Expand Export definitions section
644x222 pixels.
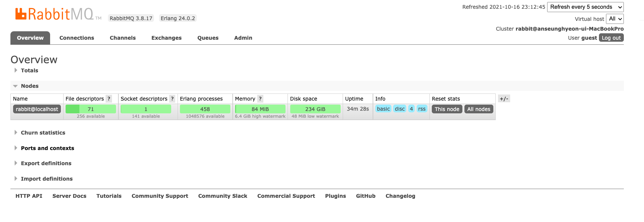(x=46, y=163)
